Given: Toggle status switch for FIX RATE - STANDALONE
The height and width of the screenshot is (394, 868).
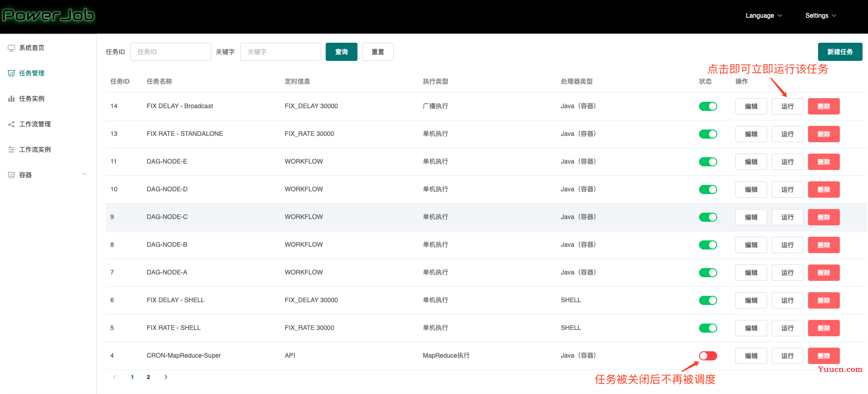Looking at the screenshot, I should 708,134.
